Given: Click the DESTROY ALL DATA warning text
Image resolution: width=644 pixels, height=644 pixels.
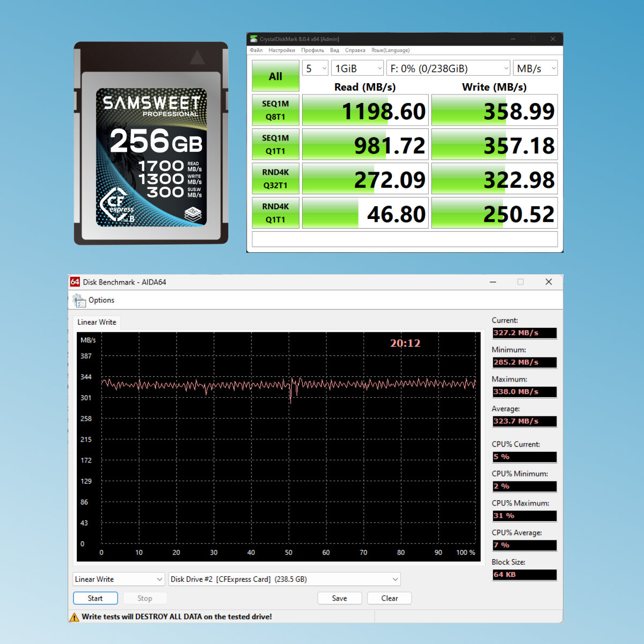Looking at the screenshot, I should [x=177, y=617].
